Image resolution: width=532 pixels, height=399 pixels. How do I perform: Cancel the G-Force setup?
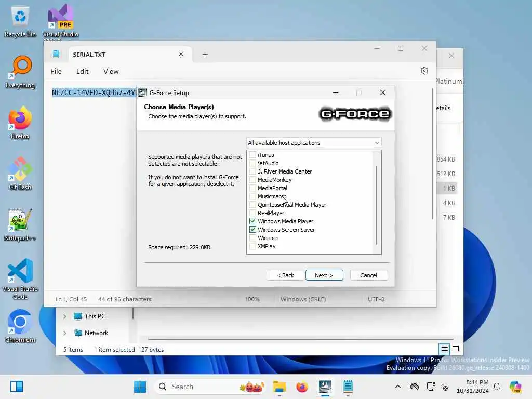click(x=368, y=275)
